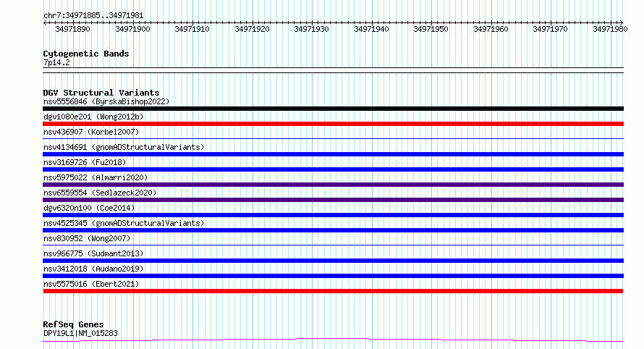
Task: Click the nsv5975022 (Almarri2020) label
Action: tap(96, 177)
